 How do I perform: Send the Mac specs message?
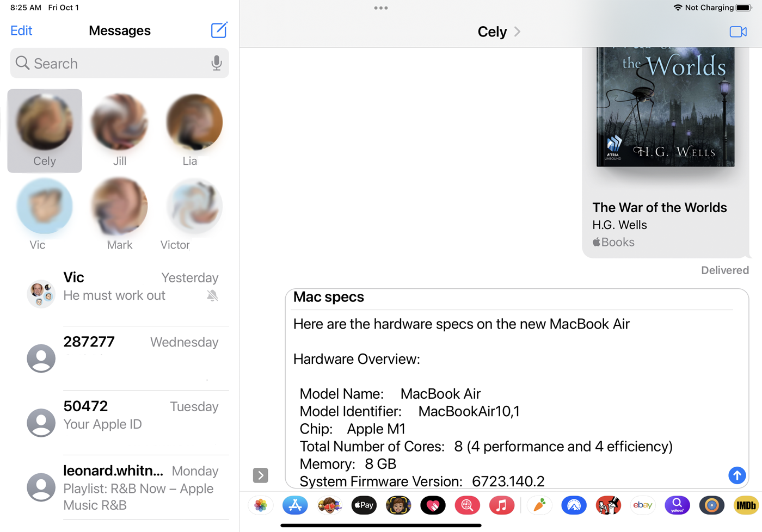click(x=737, y=475)
